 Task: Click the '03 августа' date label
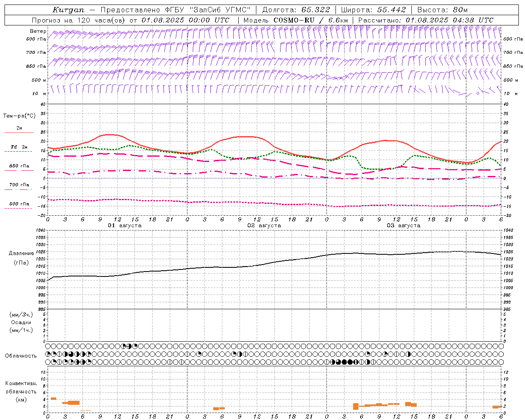[x=404, y=226]
